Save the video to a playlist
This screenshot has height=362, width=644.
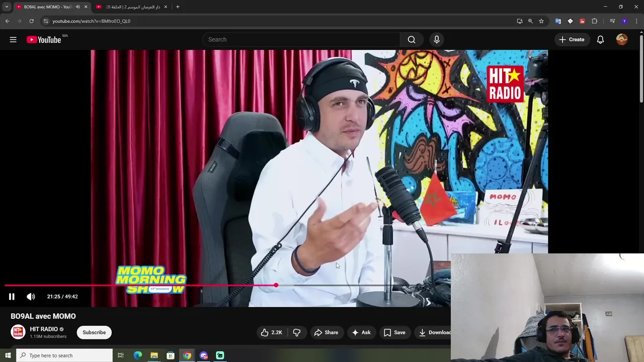pos(394,332)
